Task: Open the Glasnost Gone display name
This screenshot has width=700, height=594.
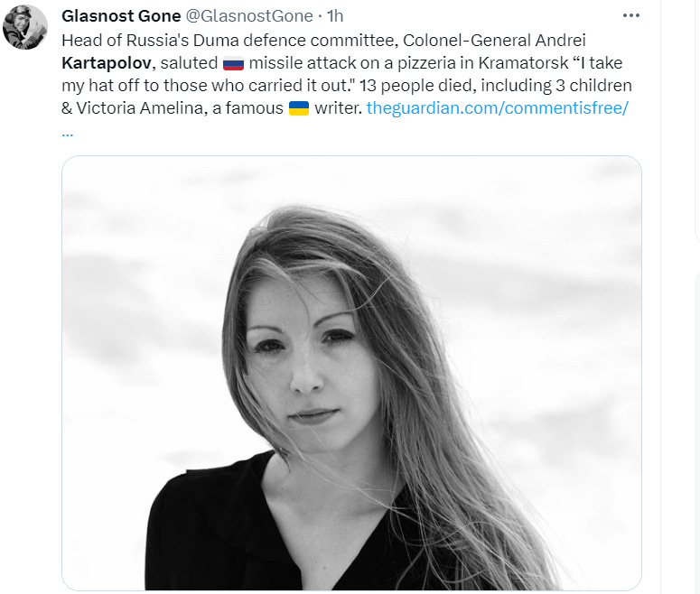Action: (121, 16)
